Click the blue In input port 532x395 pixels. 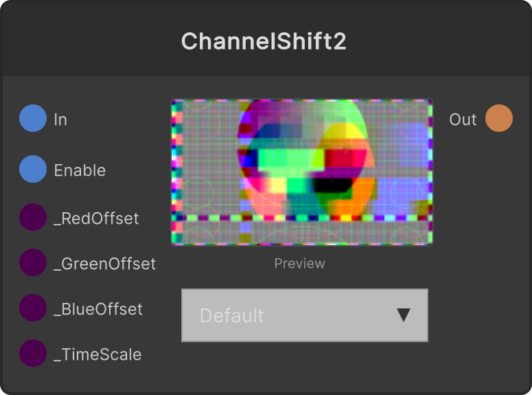[33, 118]
